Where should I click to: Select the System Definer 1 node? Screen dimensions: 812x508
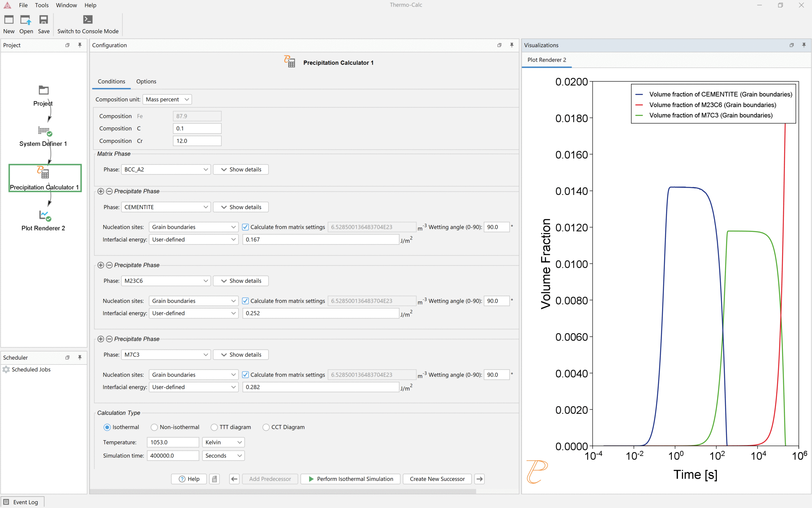coord(45,131)
